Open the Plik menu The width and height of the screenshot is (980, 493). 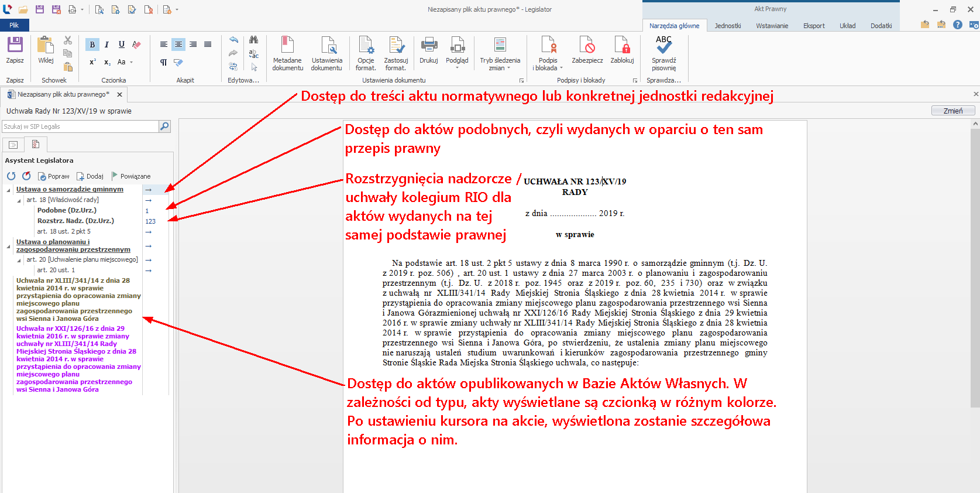[14, 25]
